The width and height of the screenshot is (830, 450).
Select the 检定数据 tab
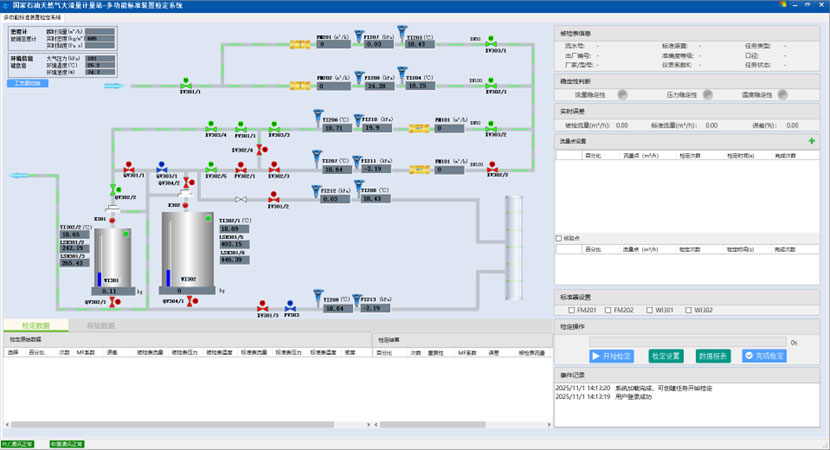pyautogui.click(x=34, y=326)
